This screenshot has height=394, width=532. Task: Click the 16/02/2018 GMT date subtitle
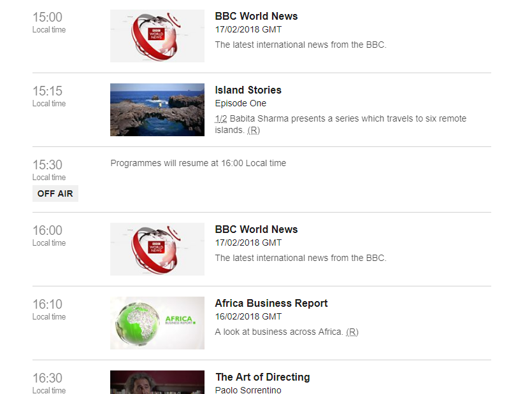point(248,317)
